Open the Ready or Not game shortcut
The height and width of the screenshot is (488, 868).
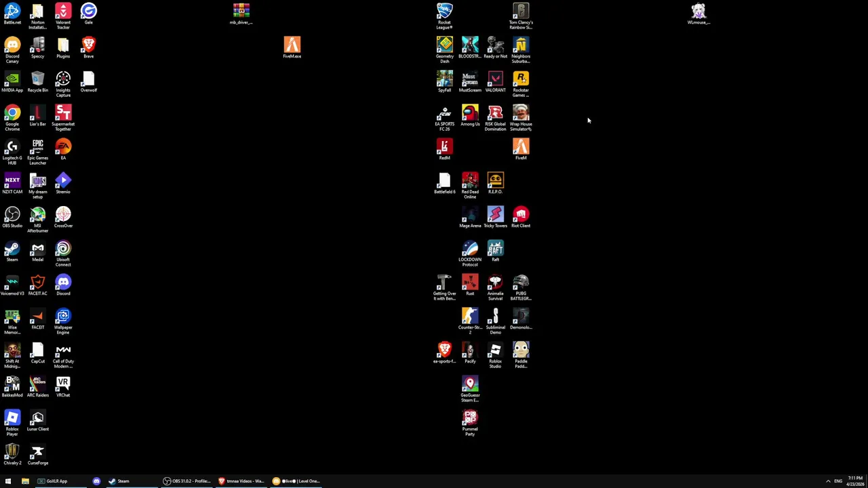tap(495, 48)
